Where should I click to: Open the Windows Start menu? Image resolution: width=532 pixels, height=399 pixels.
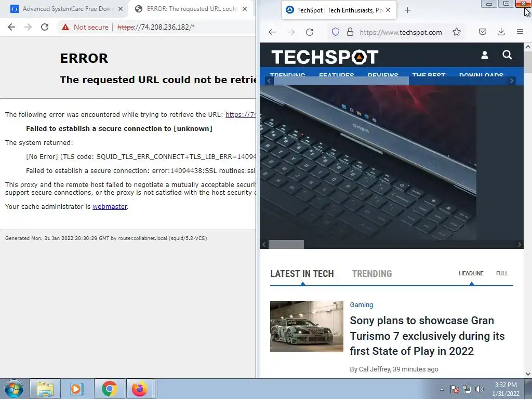click(14, 389)
